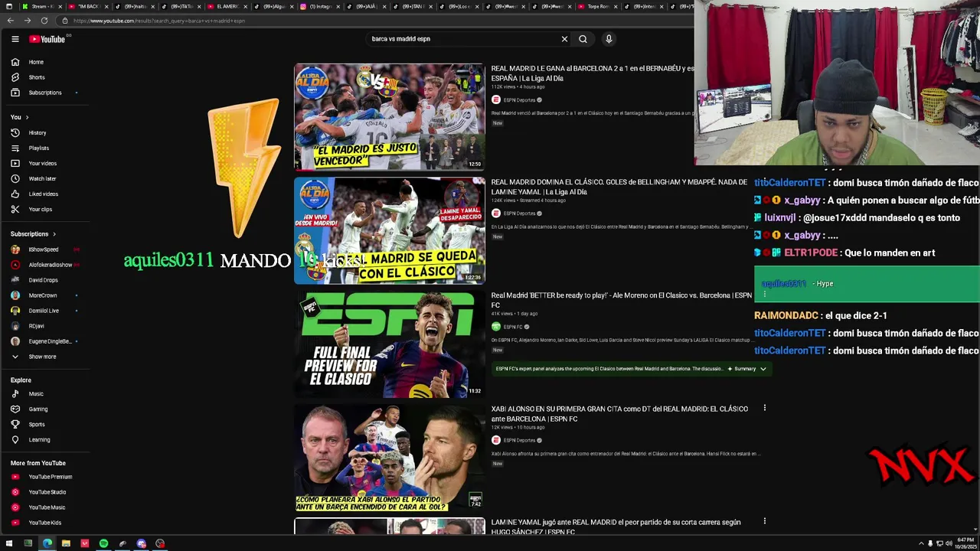
Task: Open YouTube Kids link
Action: click(x=46, y=523)
